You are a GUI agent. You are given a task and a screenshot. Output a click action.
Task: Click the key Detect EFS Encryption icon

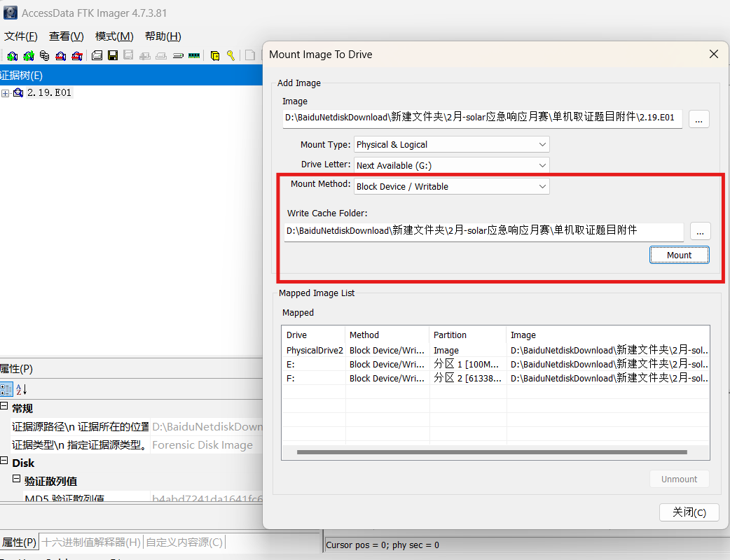(x=230, y=56)
